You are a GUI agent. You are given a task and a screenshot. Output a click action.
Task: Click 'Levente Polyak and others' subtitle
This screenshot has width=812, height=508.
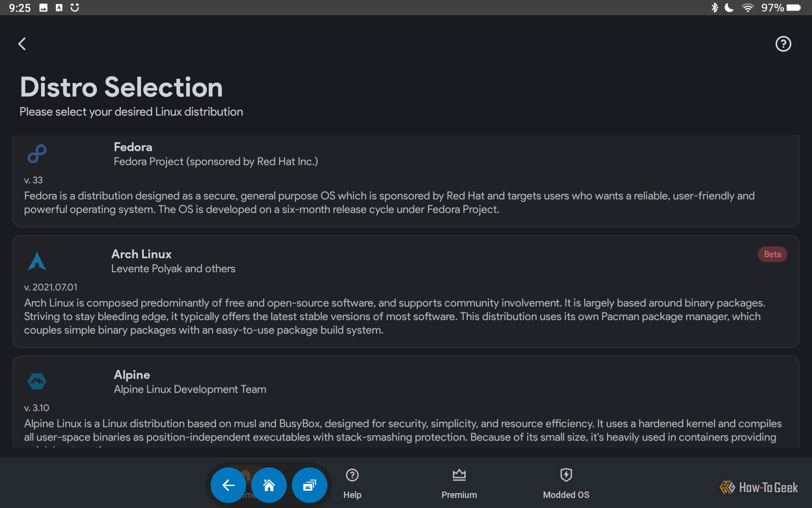point(173,268)
